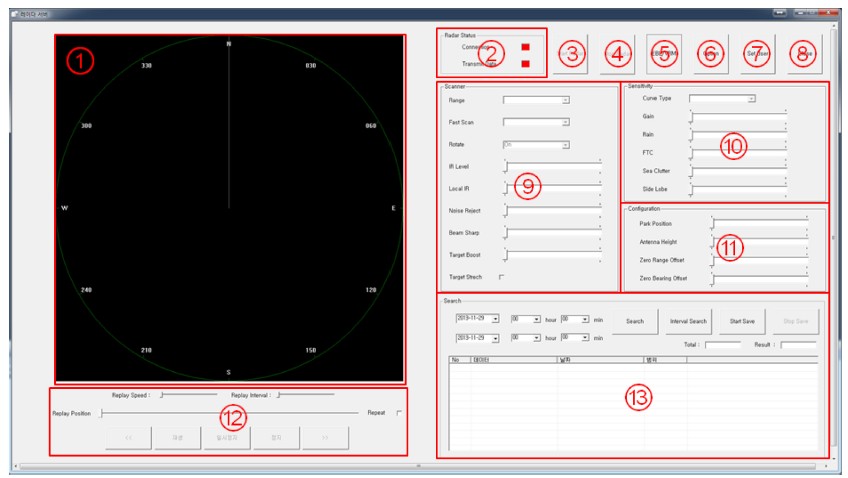This screenshot has width=848, height=478.
Task: Open first-row date picker in Search
Action: (x=478, y=319)
